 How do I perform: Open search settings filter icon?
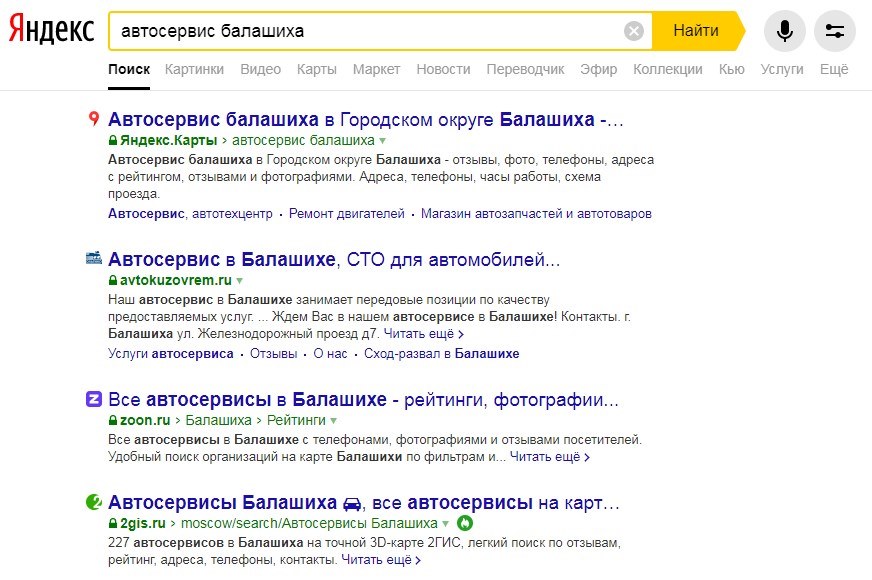834,31
